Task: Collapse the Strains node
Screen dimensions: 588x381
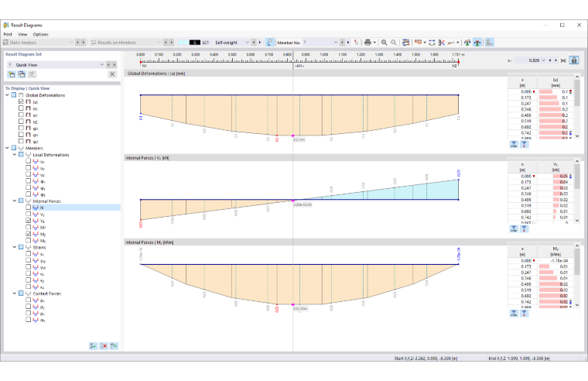Action: coord(15,247)
